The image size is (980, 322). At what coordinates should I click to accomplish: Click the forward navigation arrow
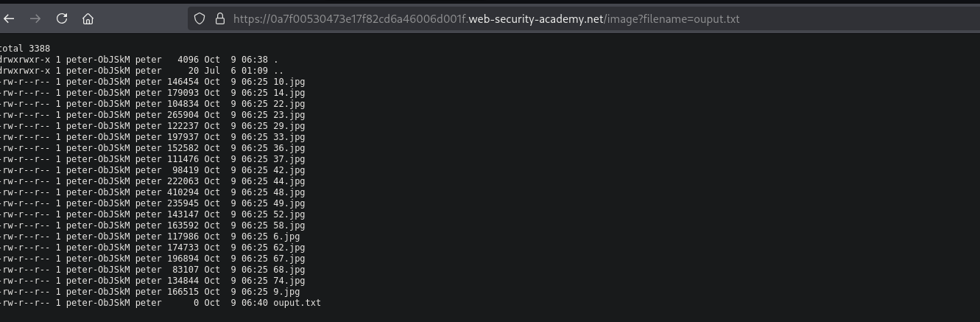34,18
